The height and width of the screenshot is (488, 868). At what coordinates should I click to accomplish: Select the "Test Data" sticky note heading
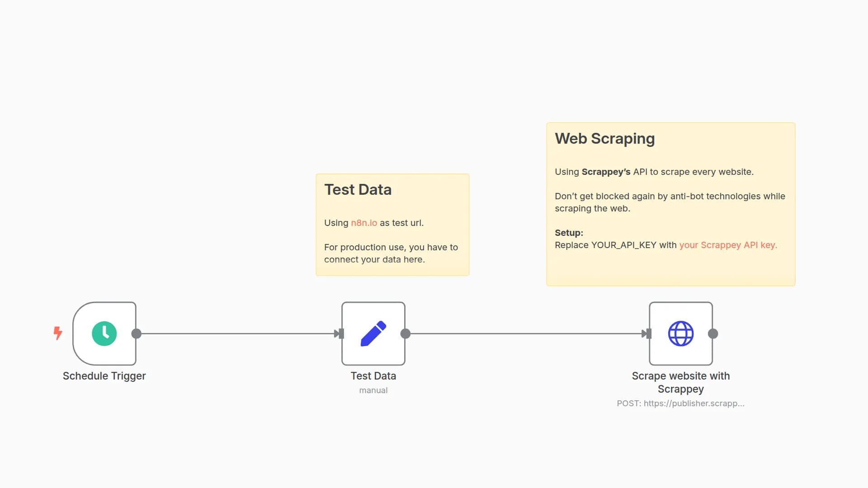click(358, 190)
